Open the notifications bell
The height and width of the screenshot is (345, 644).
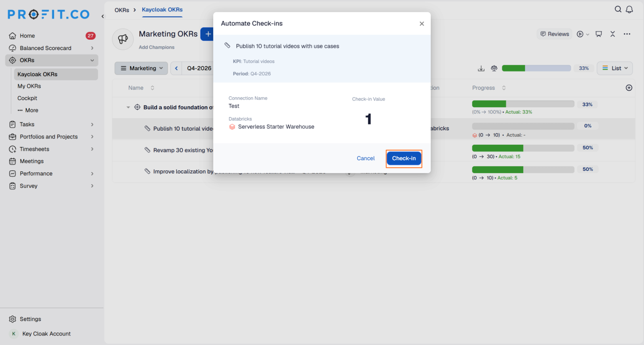pos(629,9)
